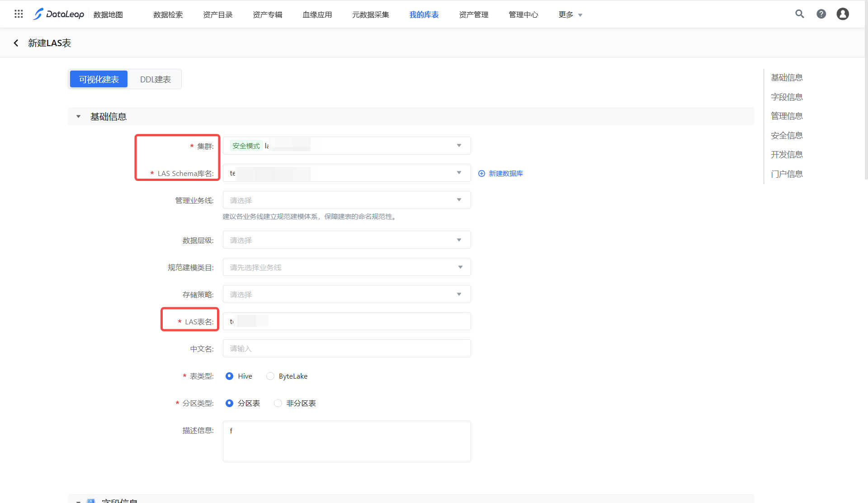This screenshot has width=868, height=503.
Task: Go back using the left arrow
Action: tap(16, 43)
